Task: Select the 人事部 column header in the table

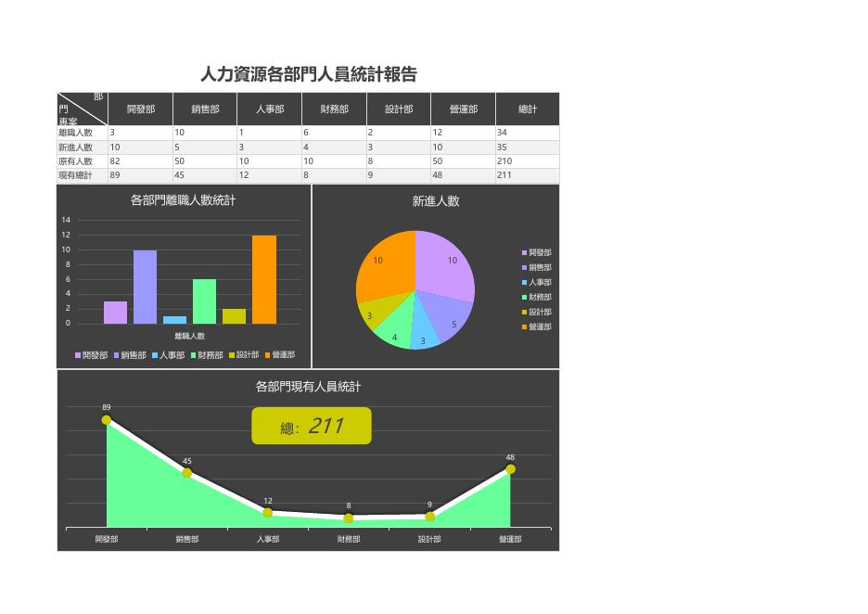Action: click(270, 109)
